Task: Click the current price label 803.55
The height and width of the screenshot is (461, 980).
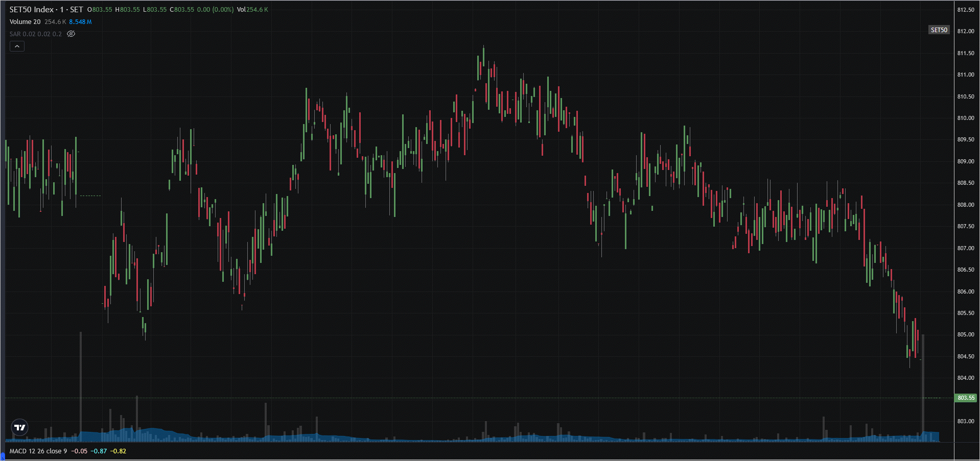Action: (966, 398)
